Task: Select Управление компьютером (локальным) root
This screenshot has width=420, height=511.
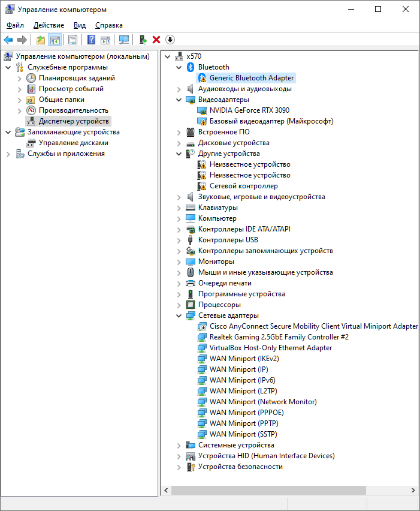Action: (x=83, y=56)
